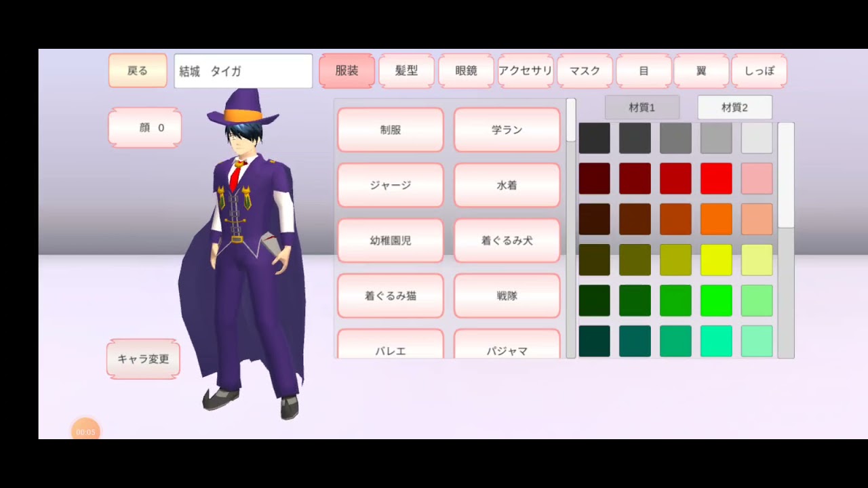Select the 水着 swimsuit outfit
Viewport: 868px width, 488px height.
(x=507, y=185)
